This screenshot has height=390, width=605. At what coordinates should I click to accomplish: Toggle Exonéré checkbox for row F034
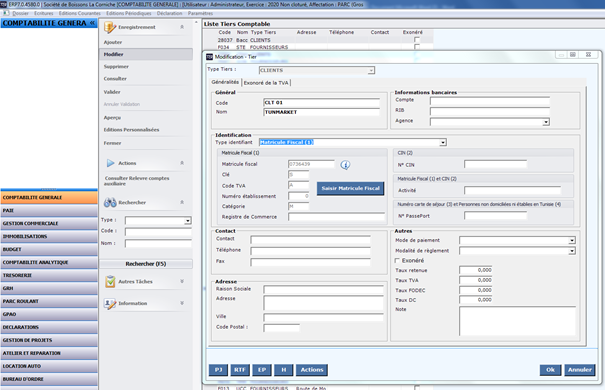(417, 47)
